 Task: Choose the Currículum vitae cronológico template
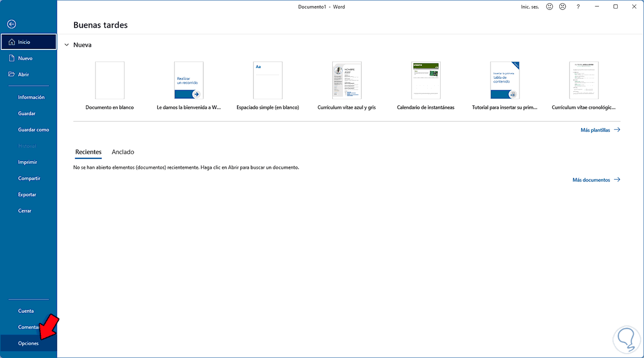pos(584,81)
